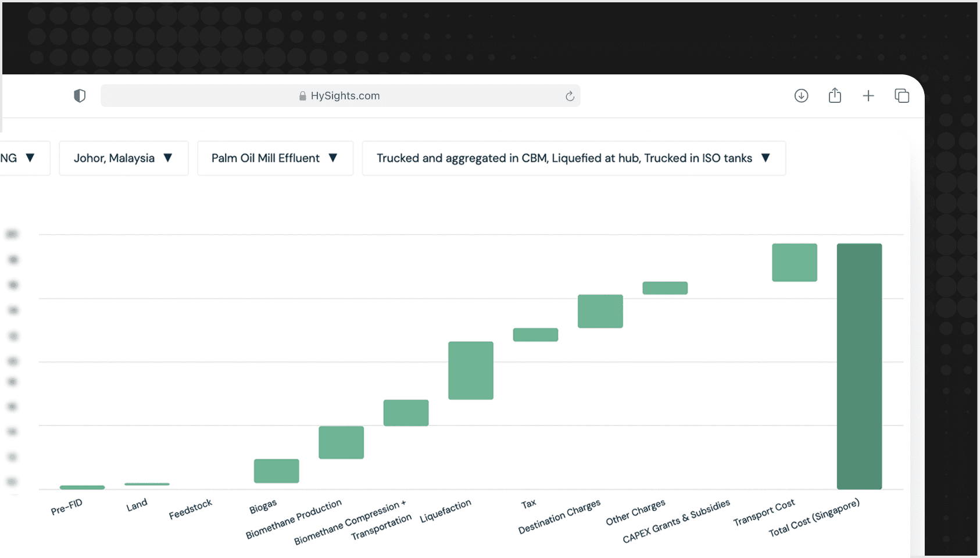Open the downloads icon

(801, 96)
